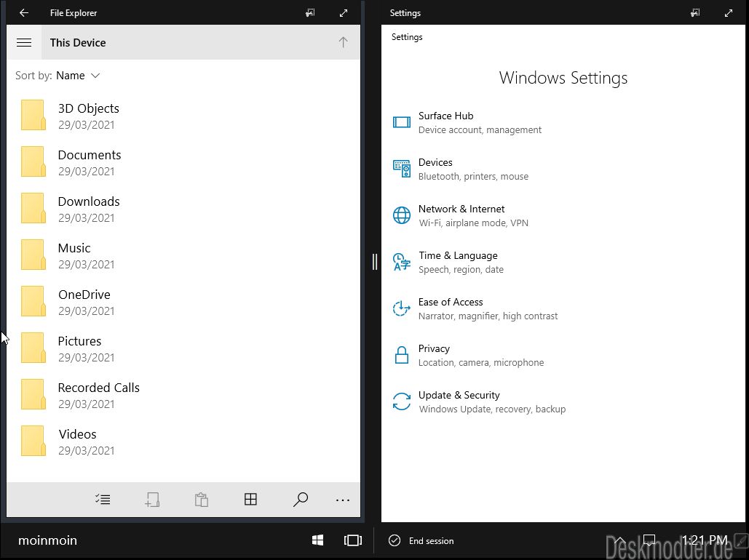
Task: Click the Recorded Calls folder name
Action: coord(98,388)
